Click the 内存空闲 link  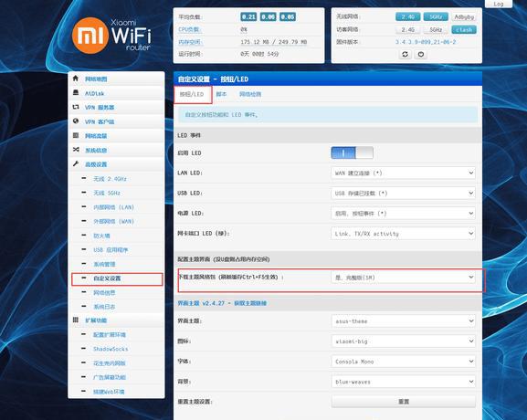[190, 42]
